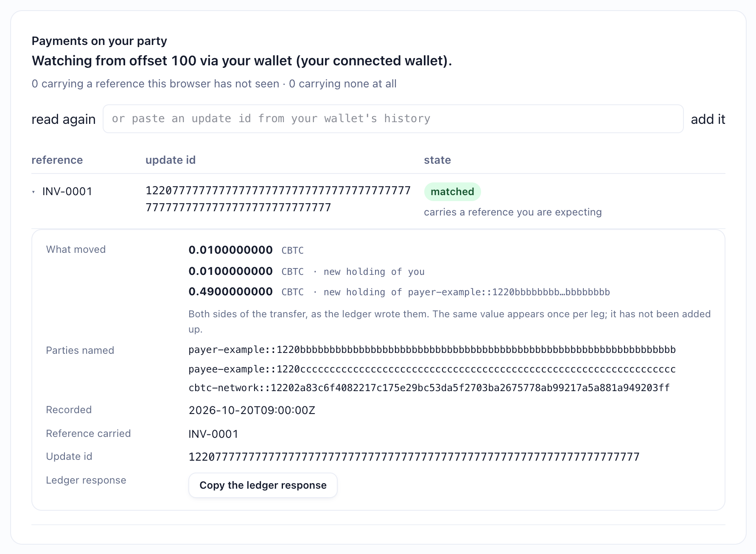Click the payer-example party identifier under Parties named

(432, 350)
